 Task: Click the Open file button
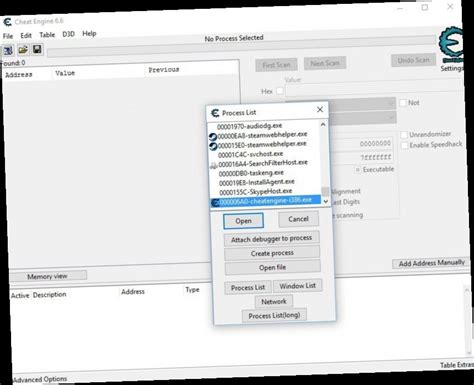(272, 267)
